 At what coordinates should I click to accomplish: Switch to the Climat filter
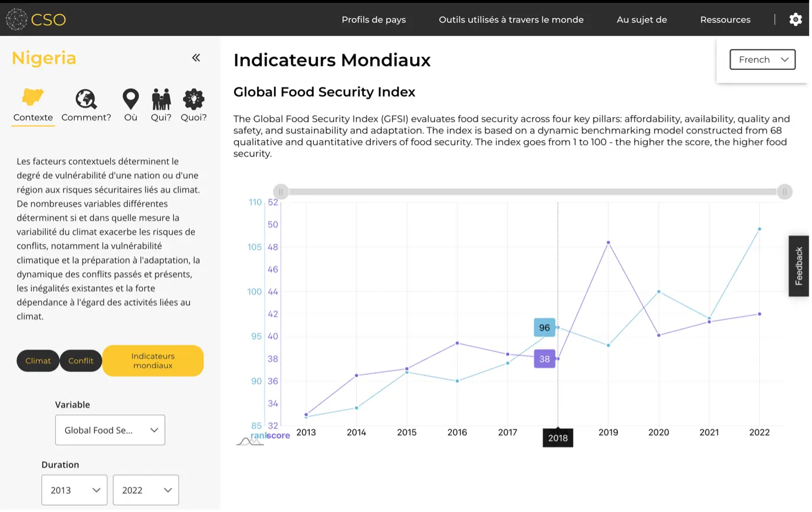tap(38, 361)
